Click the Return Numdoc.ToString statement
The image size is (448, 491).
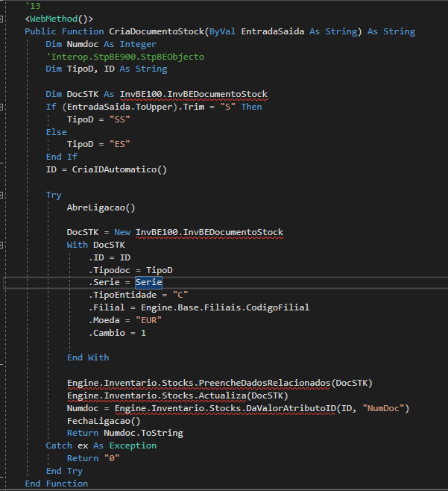click(124, 433)
